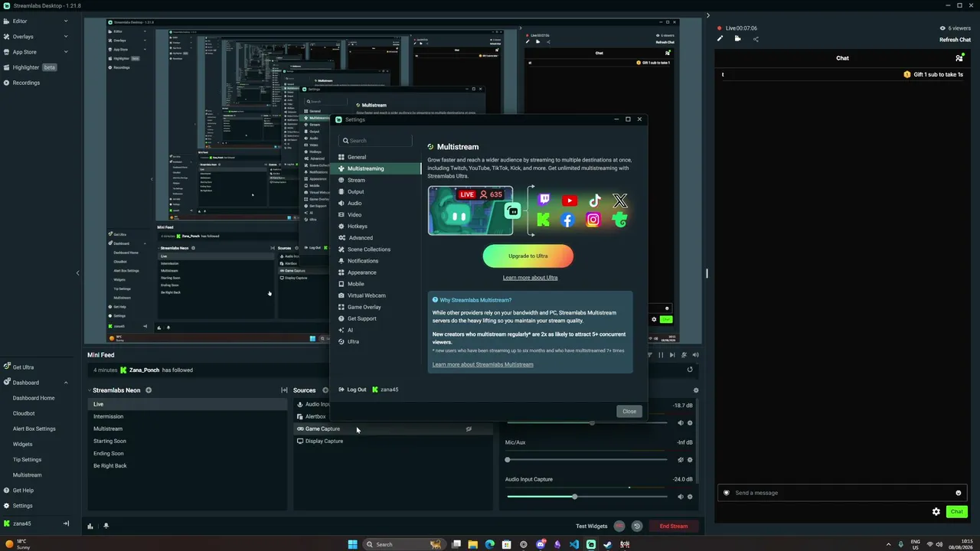Click Refresh Chat
Screen dimensions: 980x551
click(x=955, y=40)
